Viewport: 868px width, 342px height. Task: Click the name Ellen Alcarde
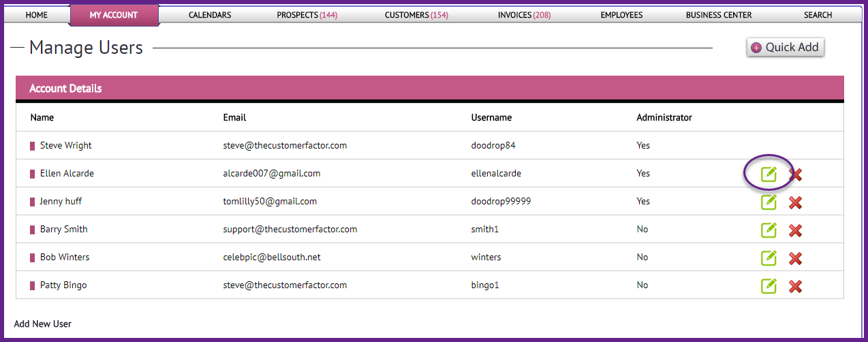coord(67,173)
